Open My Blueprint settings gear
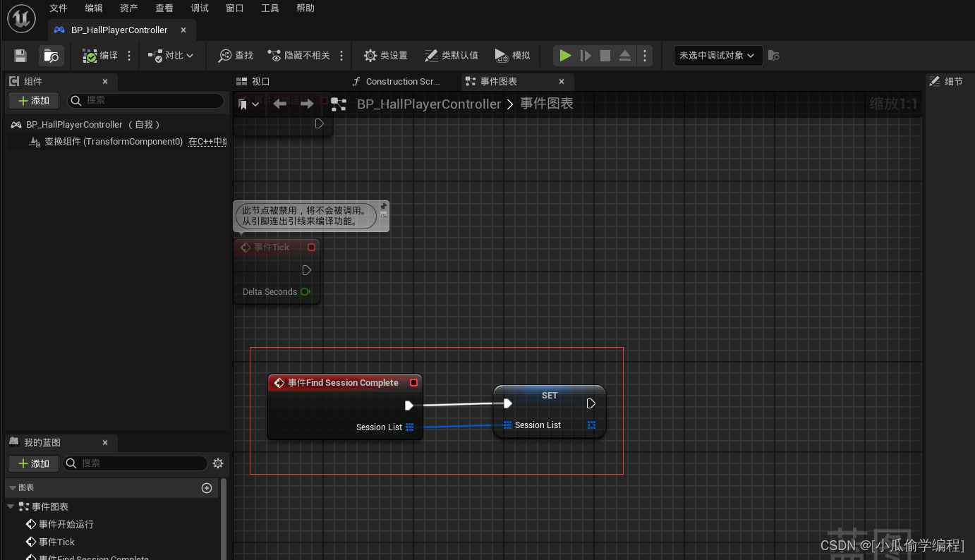Viewport: 975px width, 560px height. [218, 463]
